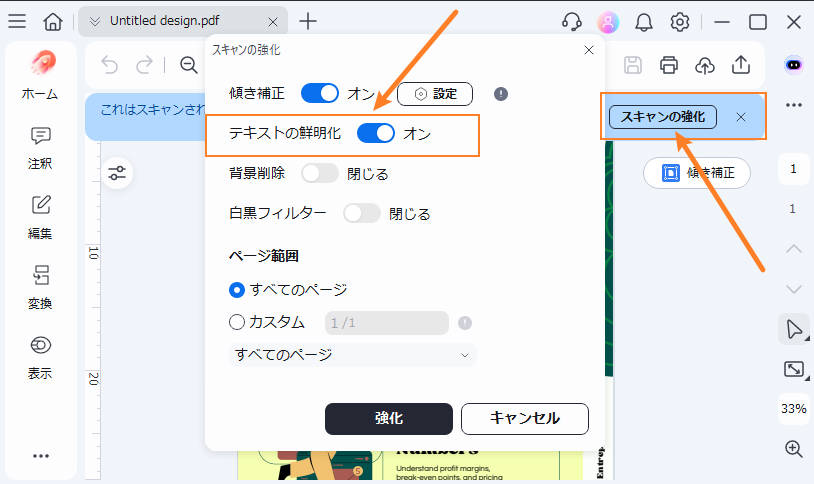The width and height of the screenshot is (814, 484).
Task: Click the custom page range field
Action: [x=387, y=323]
